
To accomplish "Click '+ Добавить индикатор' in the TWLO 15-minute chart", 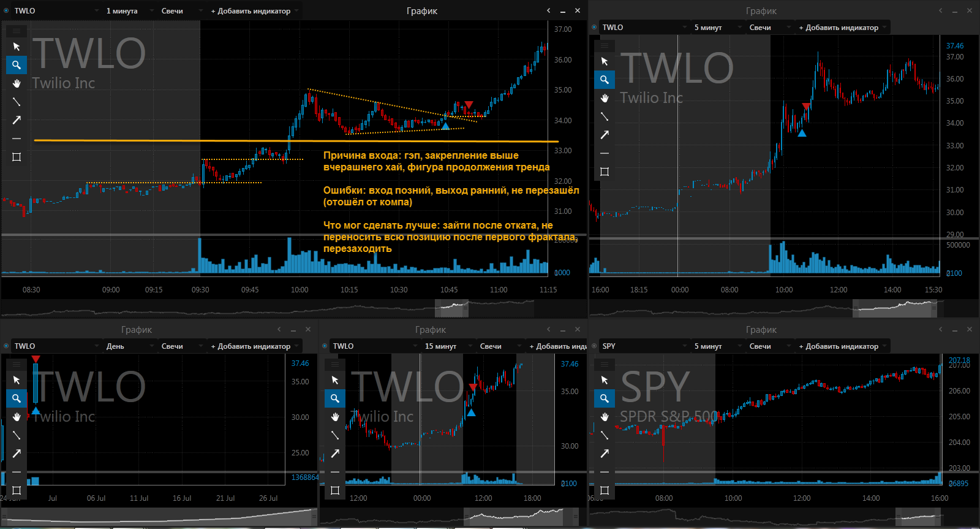I will click(556, 346).
